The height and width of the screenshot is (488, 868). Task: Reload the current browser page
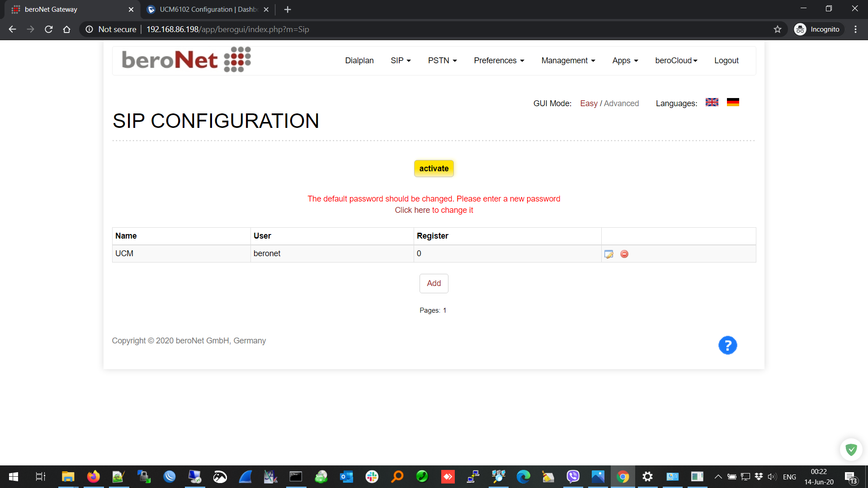[x=49, y=29]
